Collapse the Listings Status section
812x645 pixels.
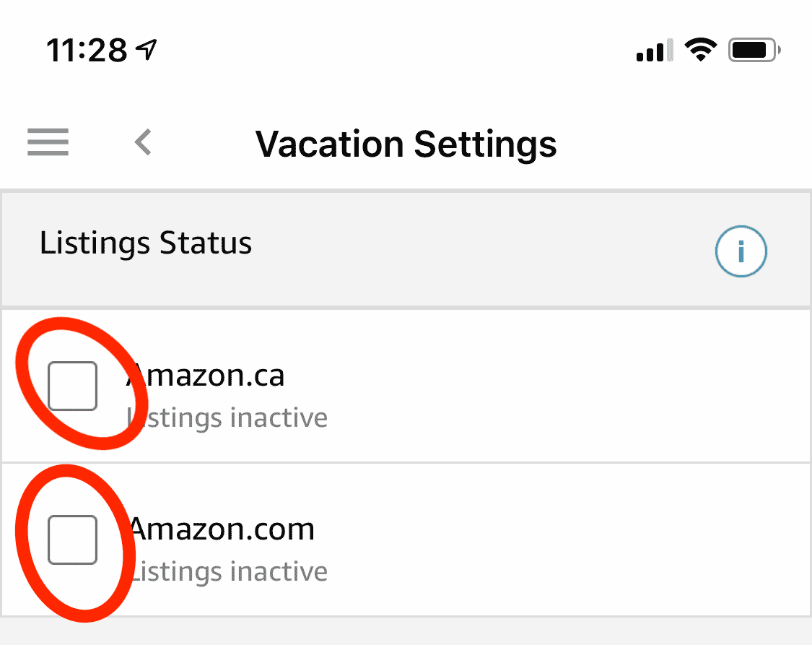147,243
